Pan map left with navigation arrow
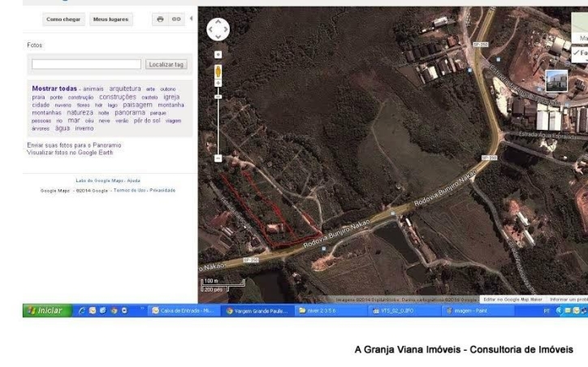The image size is (588, 367). [210, 29]
